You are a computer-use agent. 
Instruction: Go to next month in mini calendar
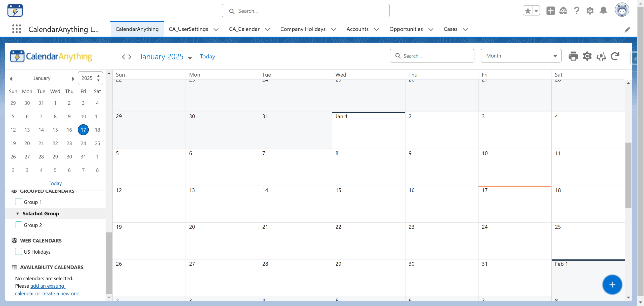[x=73, y=79]
